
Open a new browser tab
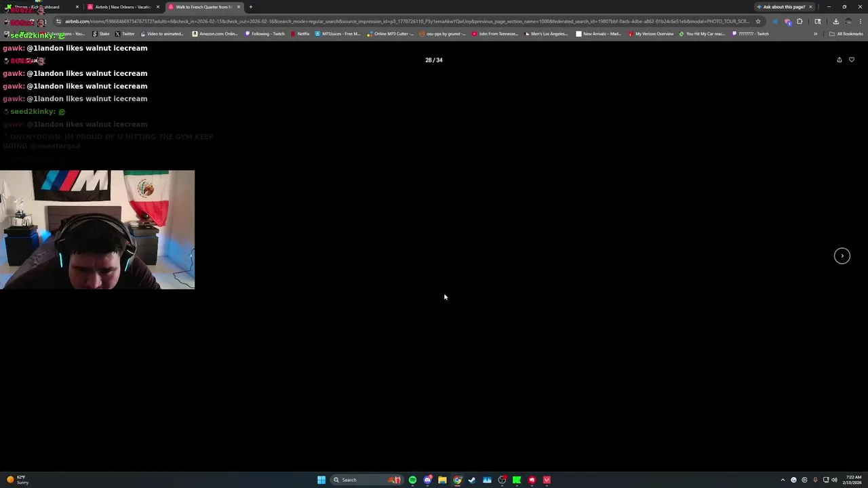click(x=251, y=7)
